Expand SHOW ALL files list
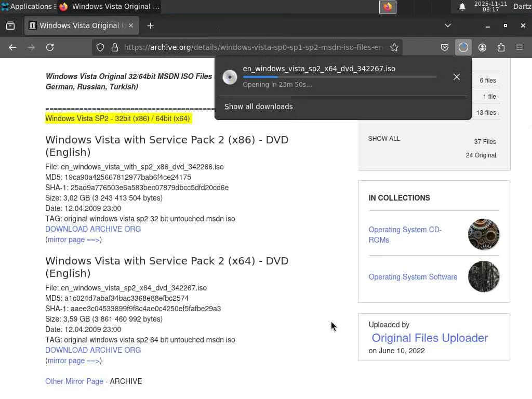Screen dimensions: 532x399 point(384,139)
